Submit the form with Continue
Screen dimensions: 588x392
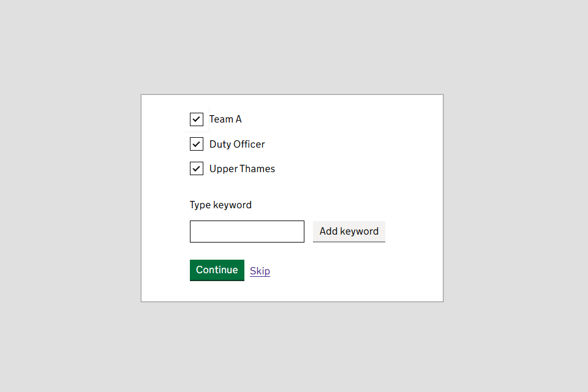coord(217,270)
